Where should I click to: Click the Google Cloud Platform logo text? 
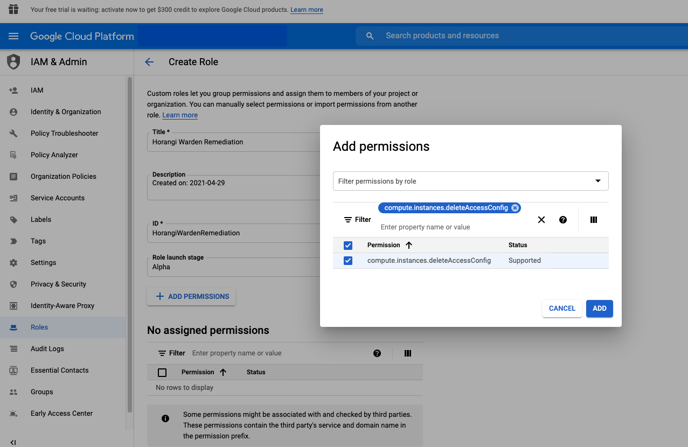82,36
